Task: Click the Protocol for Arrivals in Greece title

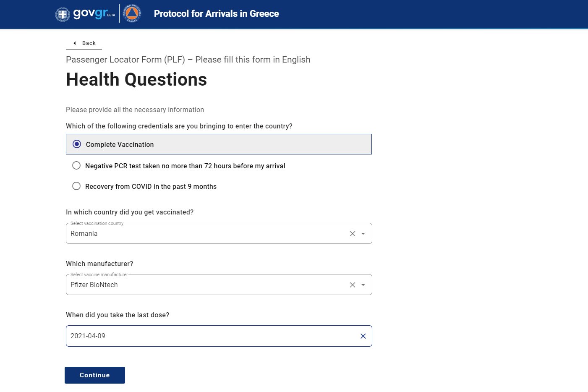Action: tap(216, 14)
